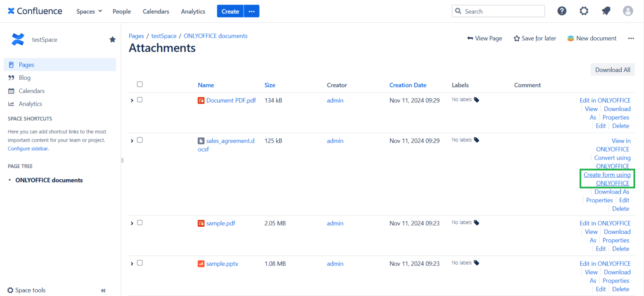Toggle the select-all attachments checkbox
Viewport: 644px width, 296px height.
[140, 84]
